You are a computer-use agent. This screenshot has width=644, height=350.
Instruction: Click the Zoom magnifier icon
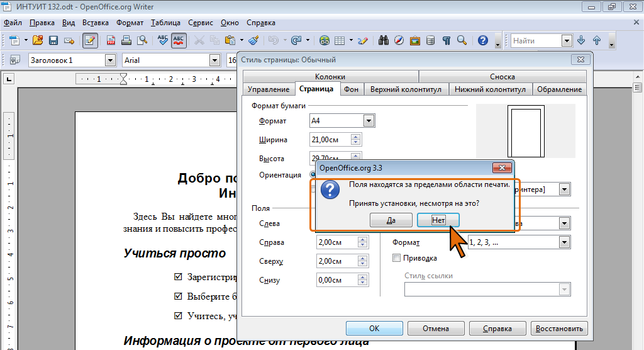(x=462, y=40)
